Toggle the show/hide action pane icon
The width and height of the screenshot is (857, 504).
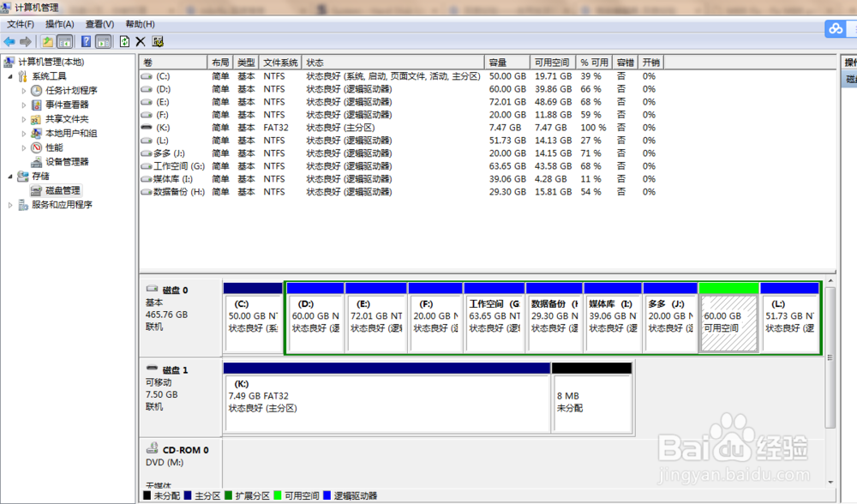tap(103, 41)
